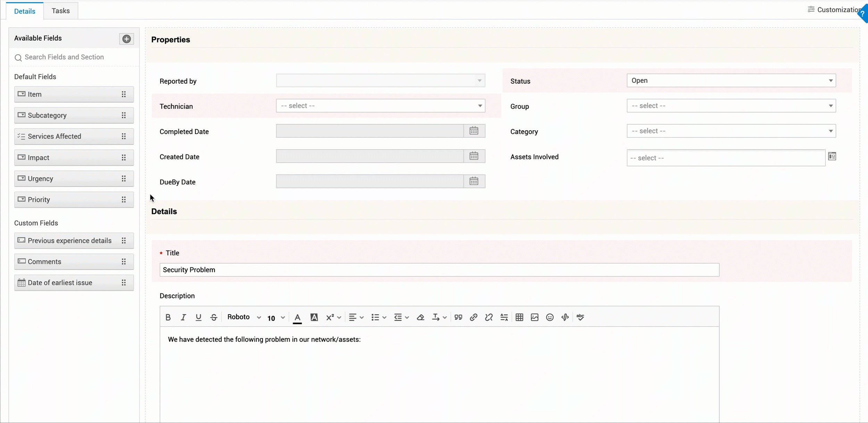Apply strikethrough text formatting

point(214,317)
